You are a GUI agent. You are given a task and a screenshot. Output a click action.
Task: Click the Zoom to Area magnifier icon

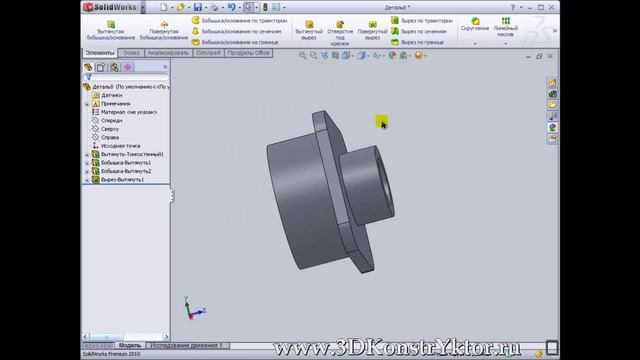click(x=313, y=55)
